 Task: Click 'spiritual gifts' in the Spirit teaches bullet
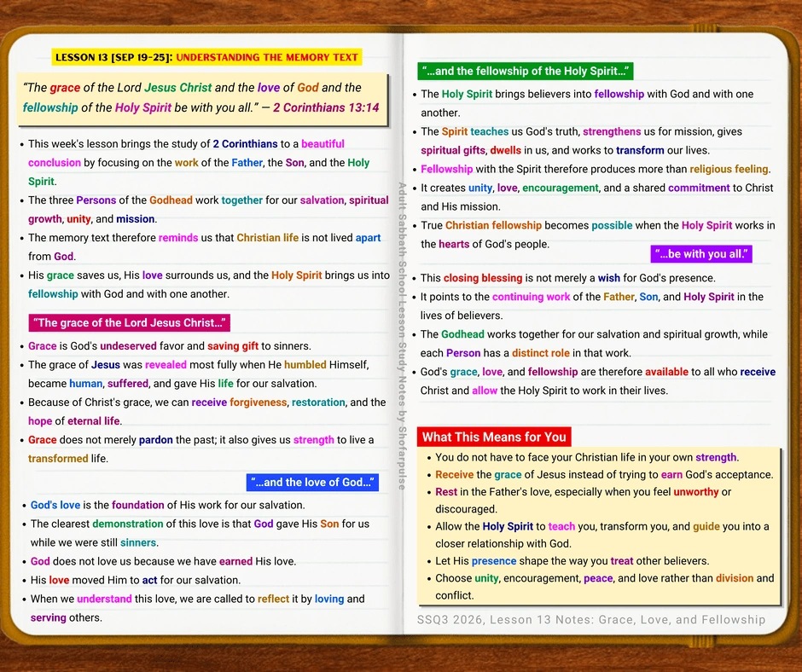click(453, 150)
